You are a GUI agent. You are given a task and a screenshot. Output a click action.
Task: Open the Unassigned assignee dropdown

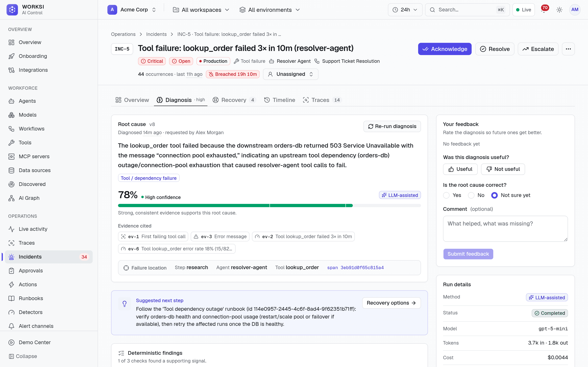point(291,74)
